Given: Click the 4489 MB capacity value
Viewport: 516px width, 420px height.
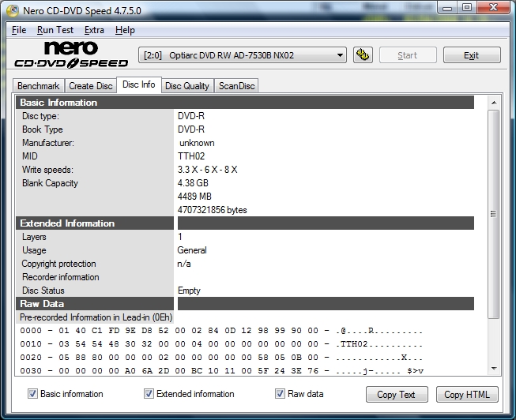Looking at the screenshot, I should click(194, 197).
